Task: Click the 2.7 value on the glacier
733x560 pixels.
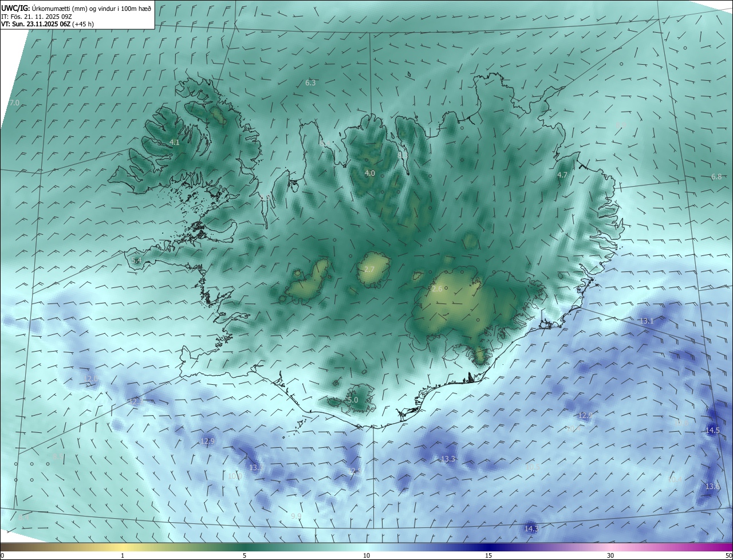Action: tap(369, 269)
